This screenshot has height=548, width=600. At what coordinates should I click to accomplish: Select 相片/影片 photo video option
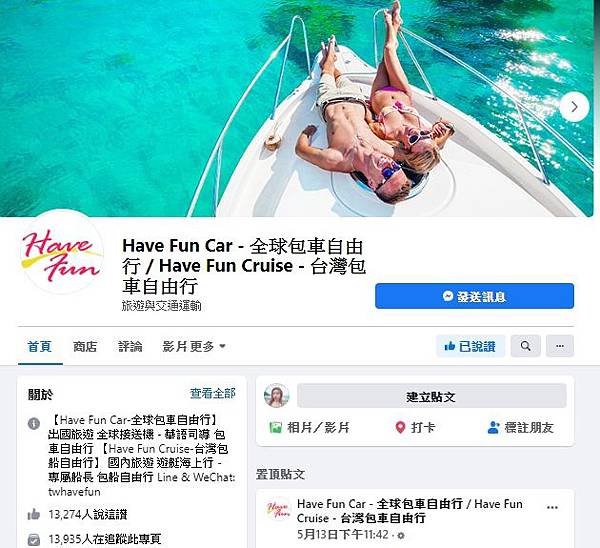point(309,427)
